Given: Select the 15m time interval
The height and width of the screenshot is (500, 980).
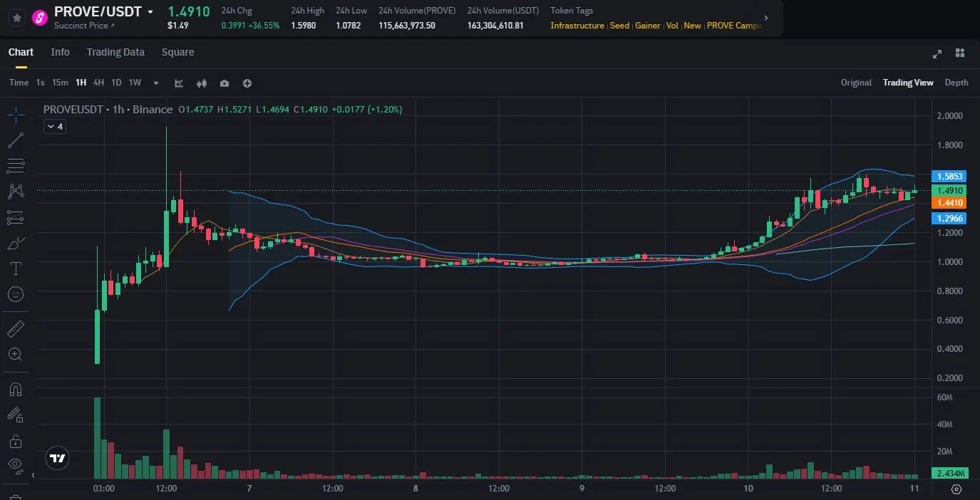Looking at the screenshot, I should pyautogui.click(x=61, y=83).
